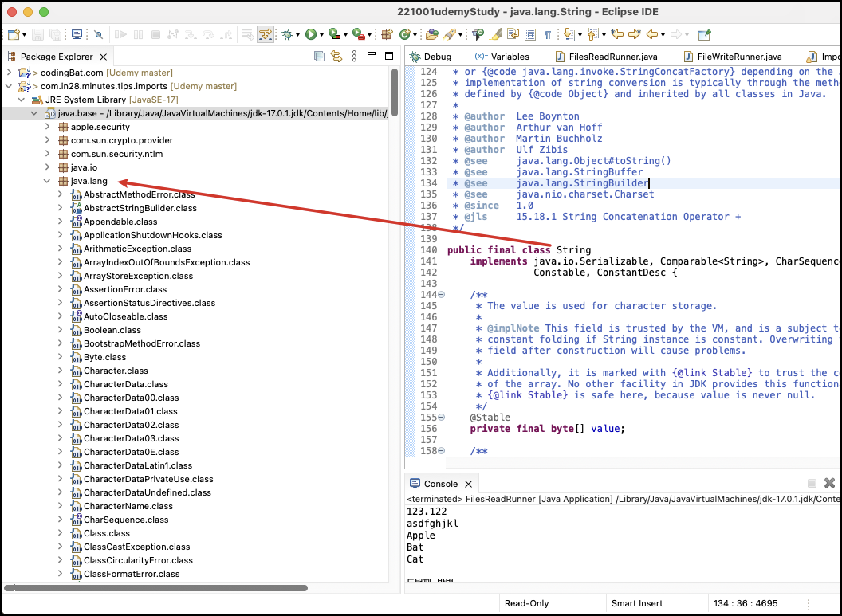Viewport: 842px width, 616px height.
Task: Collapse the java.lang package node
Action: (x=47, y=181)
